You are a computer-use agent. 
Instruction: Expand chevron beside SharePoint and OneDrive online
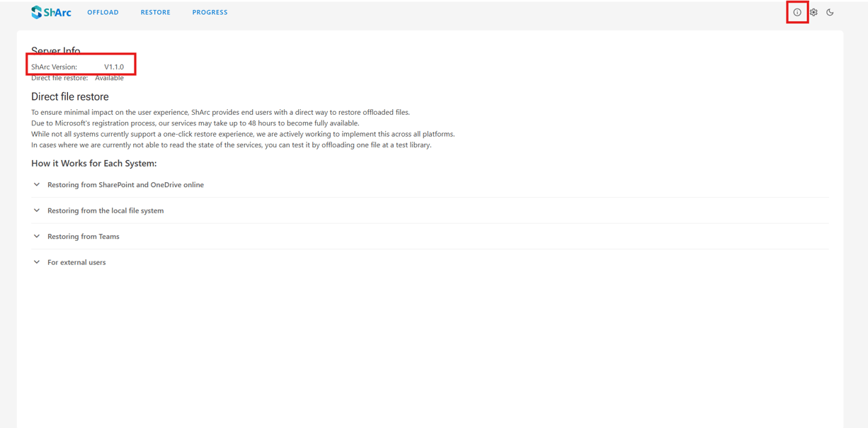(x=37, y=185)
